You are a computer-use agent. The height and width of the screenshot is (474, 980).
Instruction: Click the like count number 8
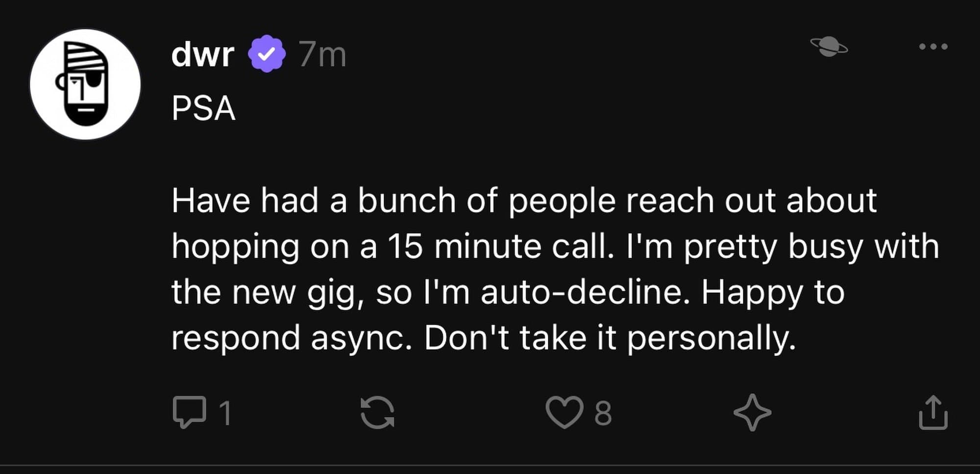click(603, 413)
